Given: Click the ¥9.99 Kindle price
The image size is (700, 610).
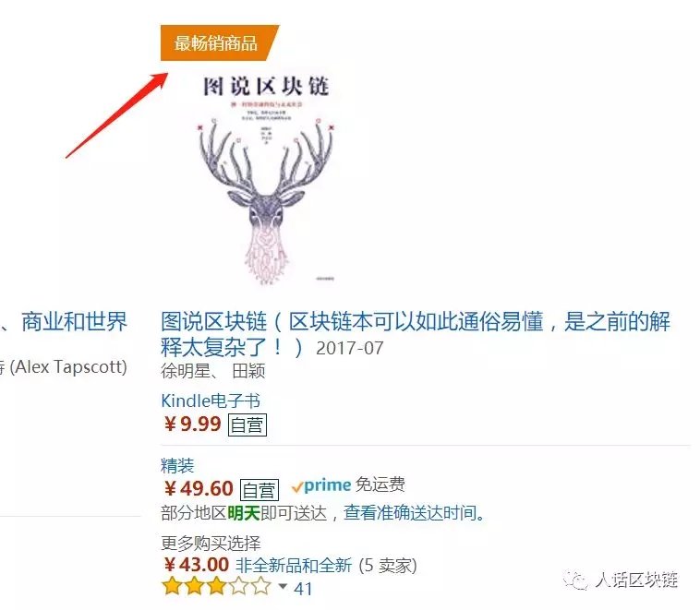Looking at the screenshot, I should (193, 424).
